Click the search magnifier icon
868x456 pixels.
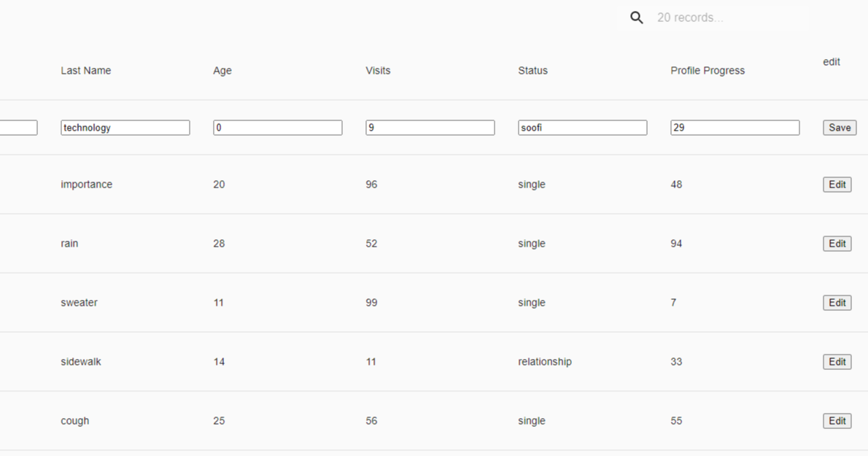[x=637, y=18]
